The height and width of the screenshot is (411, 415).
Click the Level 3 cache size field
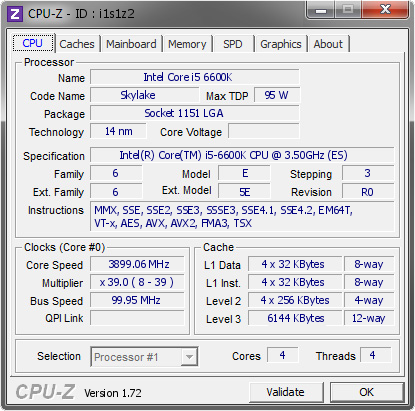pyautogui.click(x=295, y=318)
